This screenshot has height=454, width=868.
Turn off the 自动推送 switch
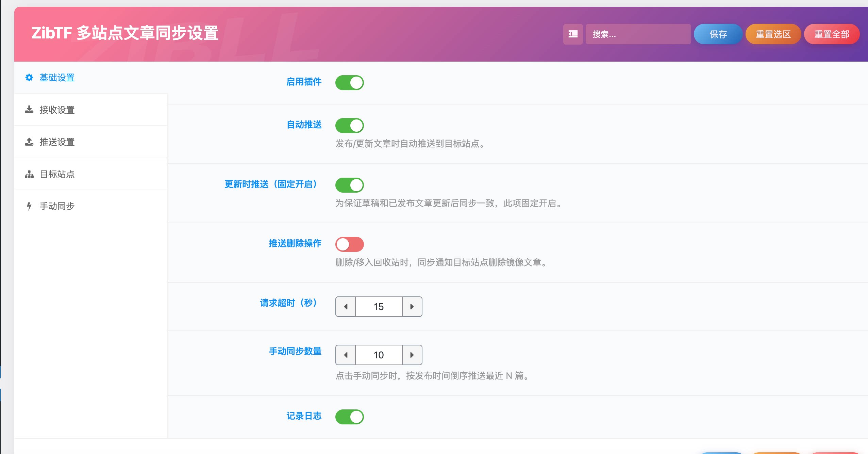coord(350,125)
